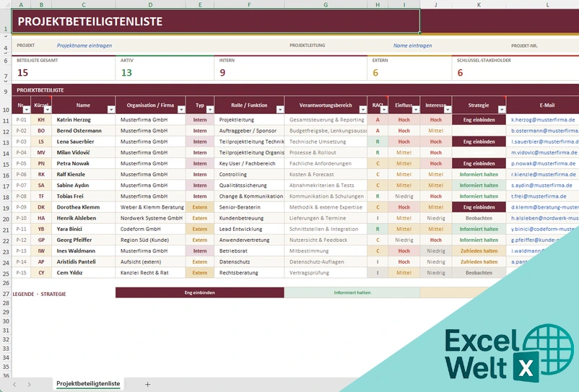579x392 pixels.
Task: Go to previous sheet with left arrow
Action: coord(14,384)
